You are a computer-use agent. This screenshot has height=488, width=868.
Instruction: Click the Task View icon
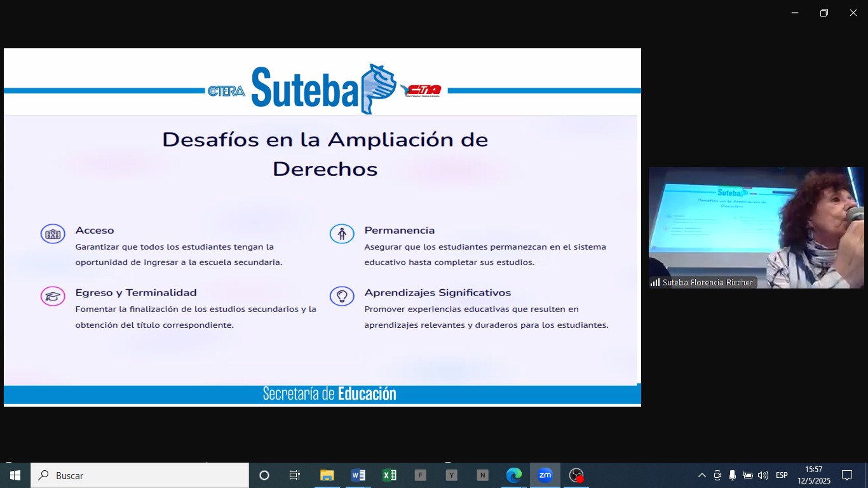click(x=295, y=475)
